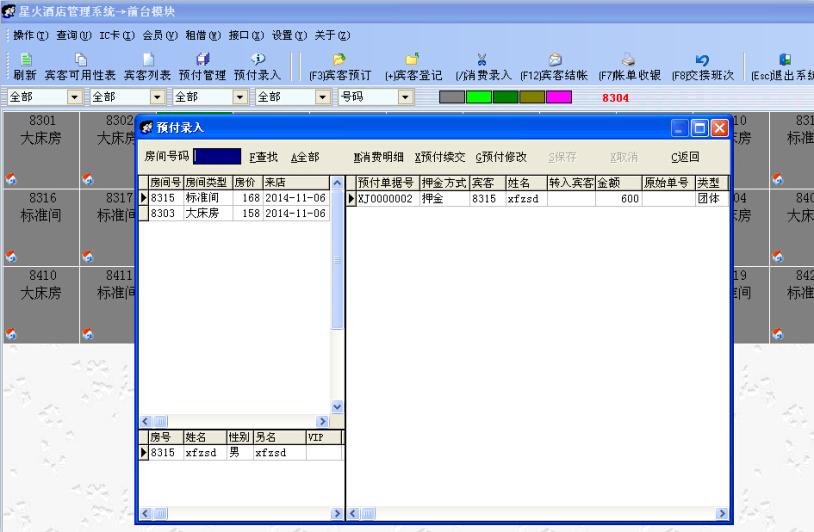Click the 房间号码 input field
Image resolution: width=814 pixels, height=532 pixels.
pos(217,157)
